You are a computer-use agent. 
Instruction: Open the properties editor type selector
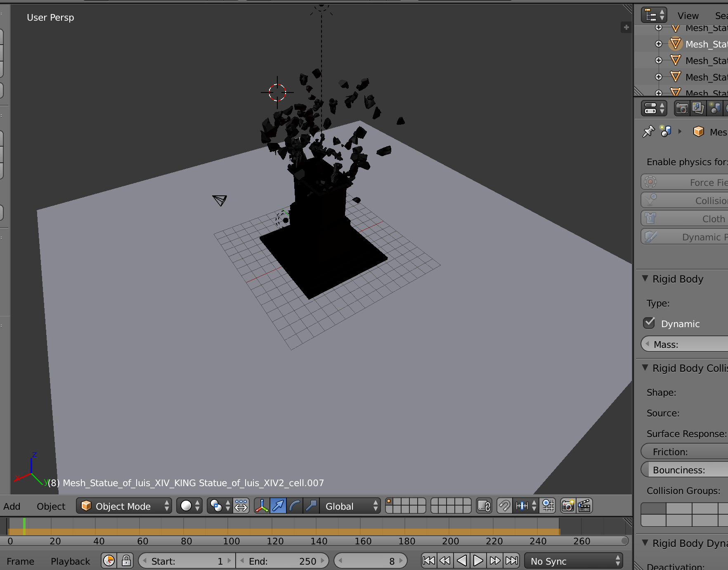pos(654,108)
